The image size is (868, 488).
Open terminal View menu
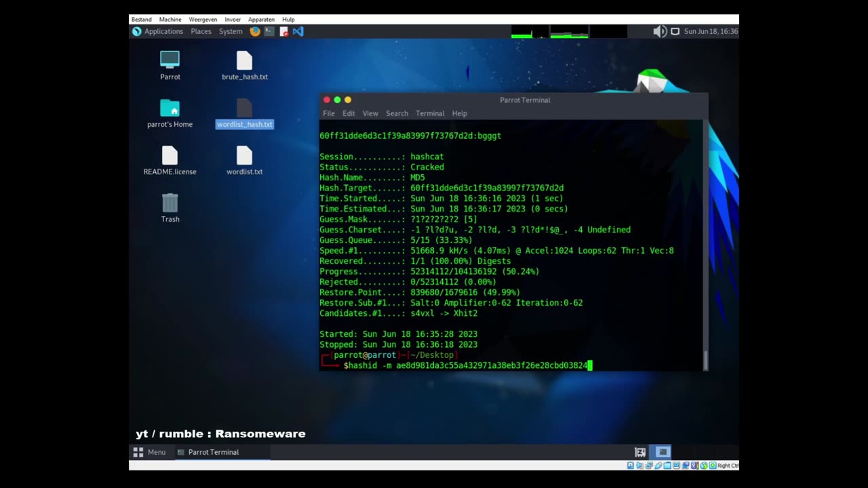click(x=370, y=113)
